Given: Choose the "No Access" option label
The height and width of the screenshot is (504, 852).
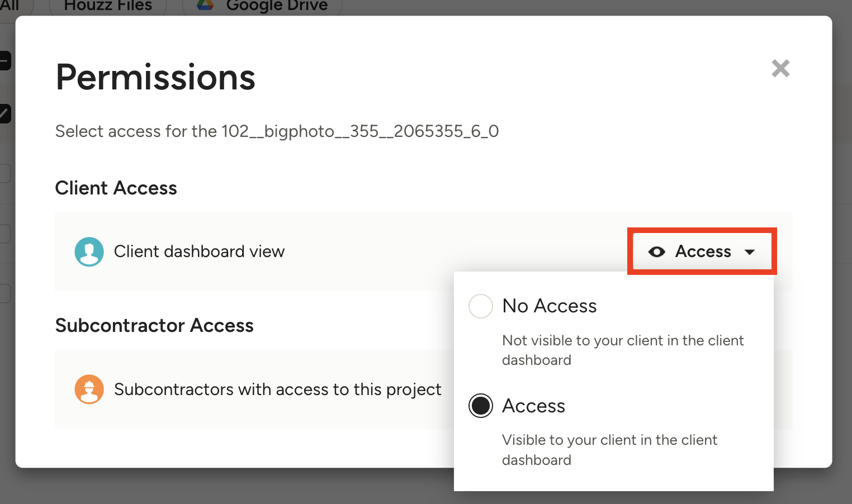Looking at the screenshot, I should [x=550, y=306].
